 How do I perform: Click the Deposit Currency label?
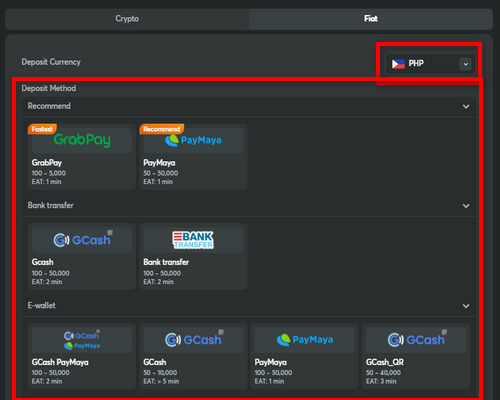51,62
